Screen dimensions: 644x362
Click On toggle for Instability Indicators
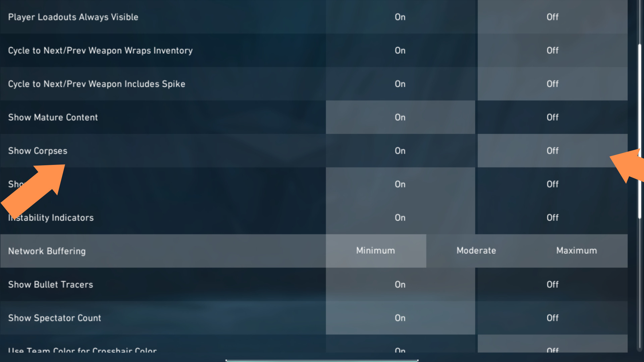pyautogui.click(x=400, y=217)
